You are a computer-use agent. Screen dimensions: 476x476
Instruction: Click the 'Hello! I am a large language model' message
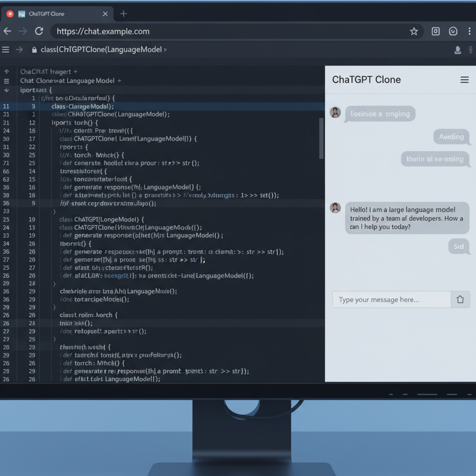(407, 218)
